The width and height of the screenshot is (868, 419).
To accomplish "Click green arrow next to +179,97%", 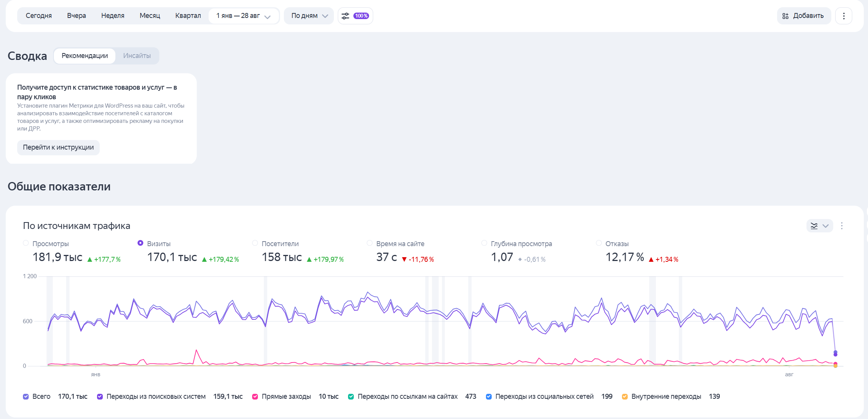I will click(x=309, y=259).
